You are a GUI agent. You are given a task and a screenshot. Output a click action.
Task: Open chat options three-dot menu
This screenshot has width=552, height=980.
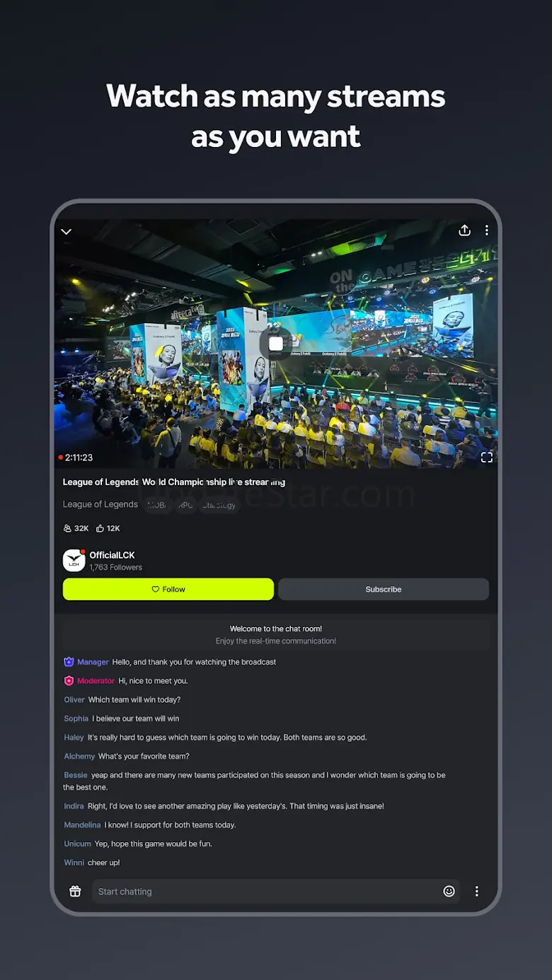[x=477, y=892]
